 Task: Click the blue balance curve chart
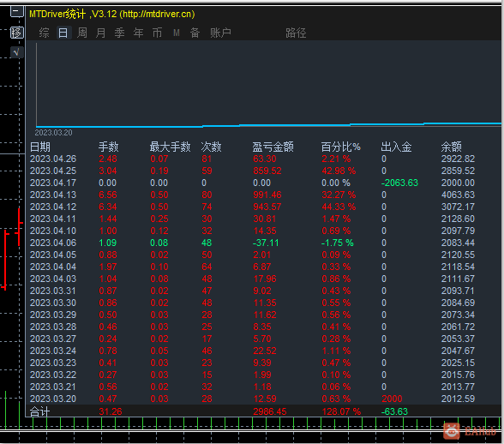pos(268,85)
